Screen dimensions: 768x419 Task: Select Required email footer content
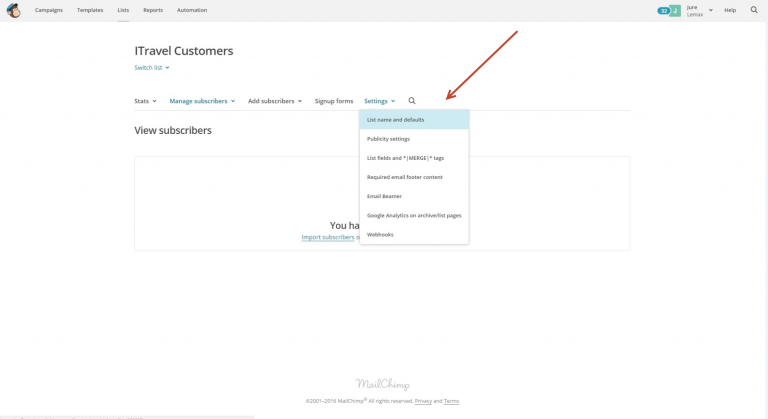click(x=414, y=177)
